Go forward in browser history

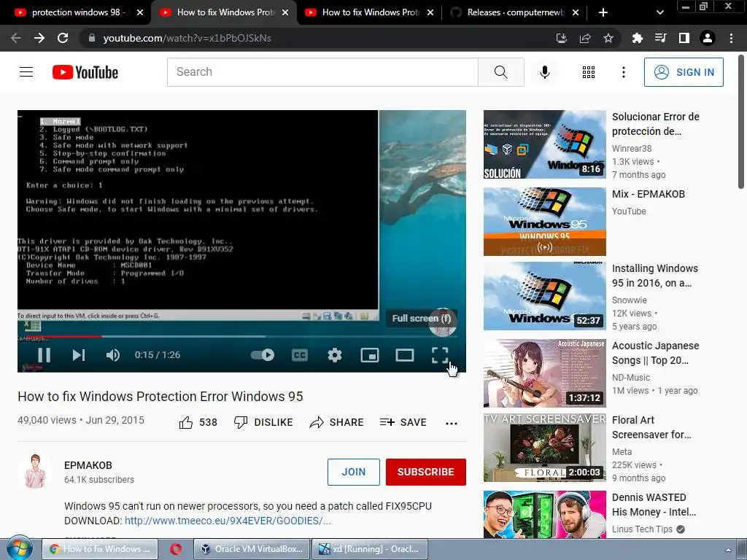[x=39, y=38]
